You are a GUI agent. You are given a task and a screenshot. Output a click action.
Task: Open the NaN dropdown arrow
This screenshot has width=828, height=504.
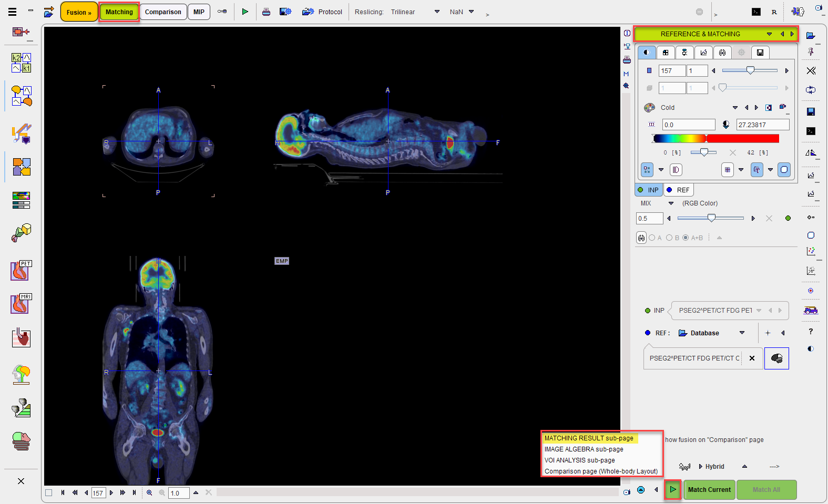(471, 12)
